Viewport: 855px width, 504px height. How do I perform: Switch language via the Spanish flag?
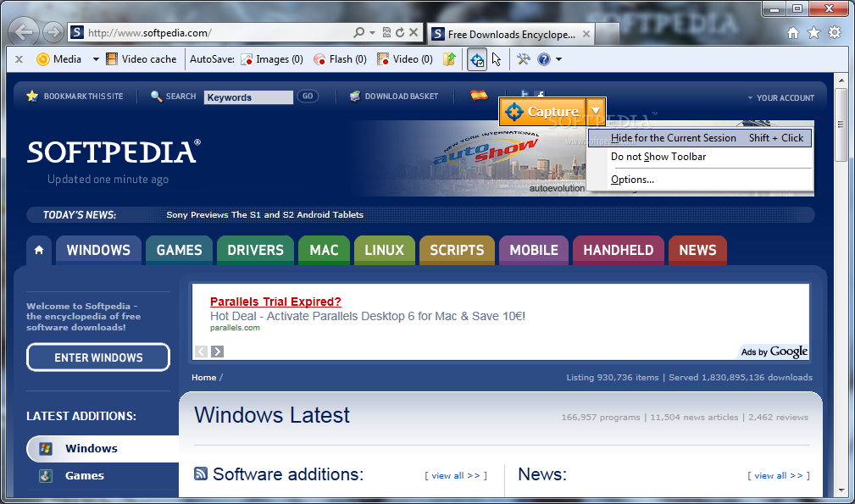click(479, 96)
